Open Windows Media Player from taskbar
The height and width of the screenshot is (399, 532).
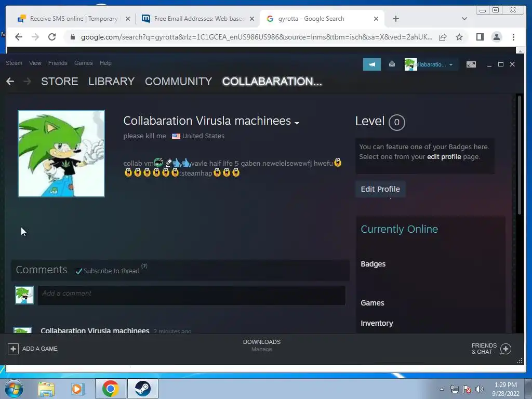point(77,389)
